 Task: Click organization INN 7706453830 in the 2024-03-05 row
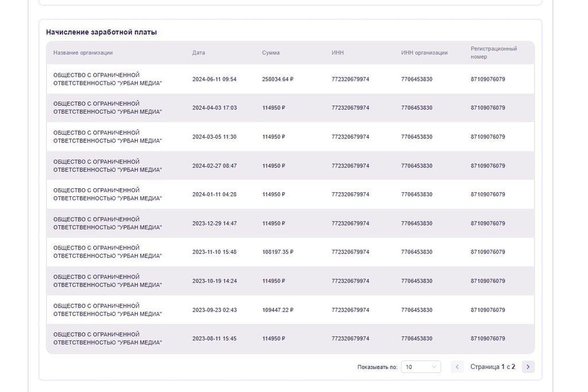point(417,137)
